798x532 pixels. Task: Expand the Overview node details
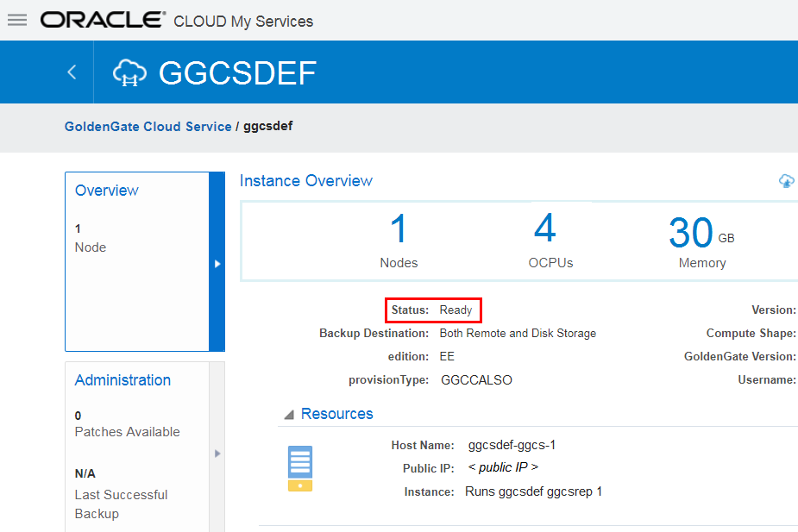[90, 238]
